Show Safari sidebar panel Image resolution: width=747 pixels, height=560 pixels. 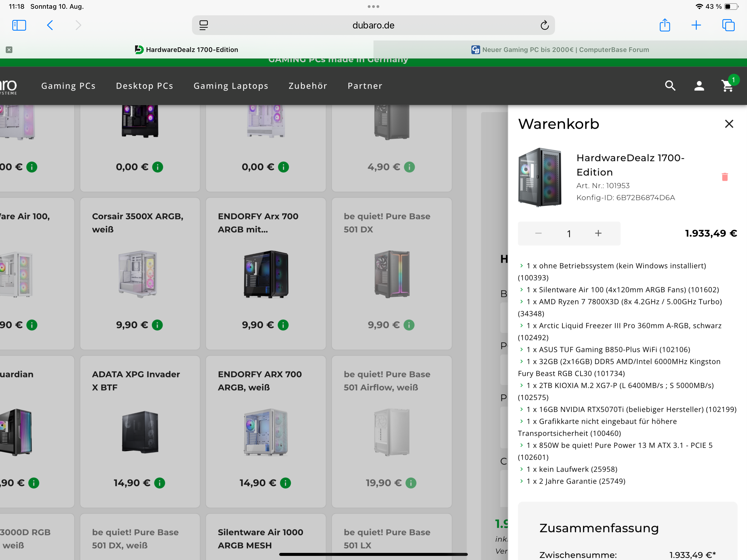click(19, 25)
